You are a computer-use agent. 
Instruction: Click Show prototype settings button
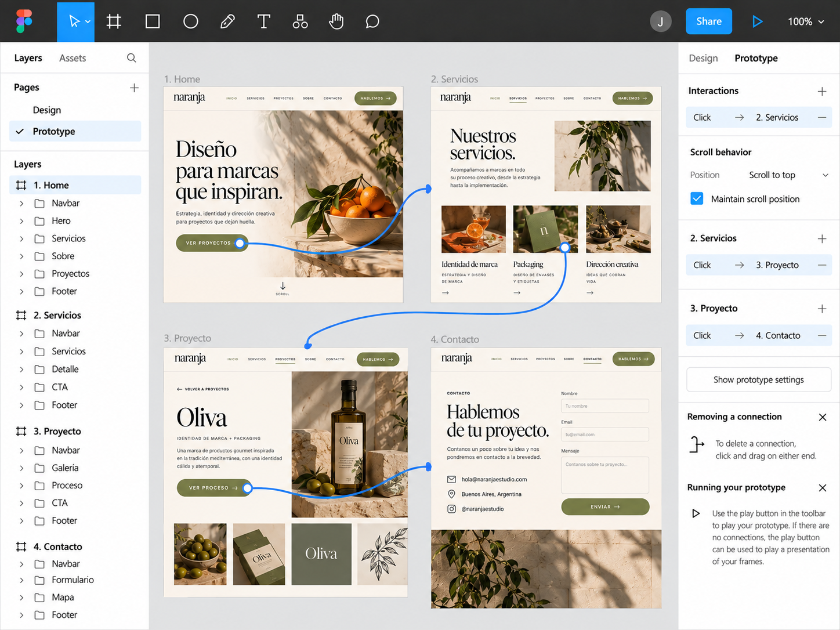coord(759,379)
